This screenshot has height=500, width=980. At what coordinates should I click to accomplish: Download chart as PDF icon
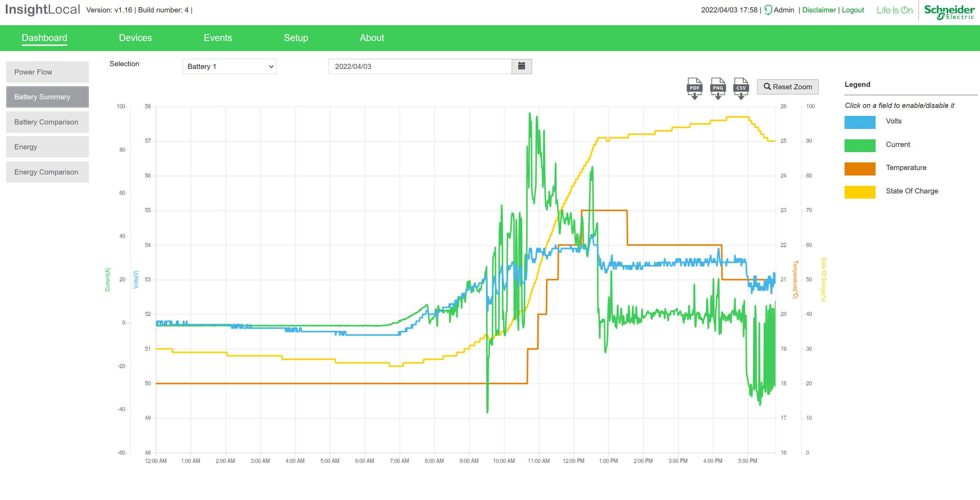point(694,88)
